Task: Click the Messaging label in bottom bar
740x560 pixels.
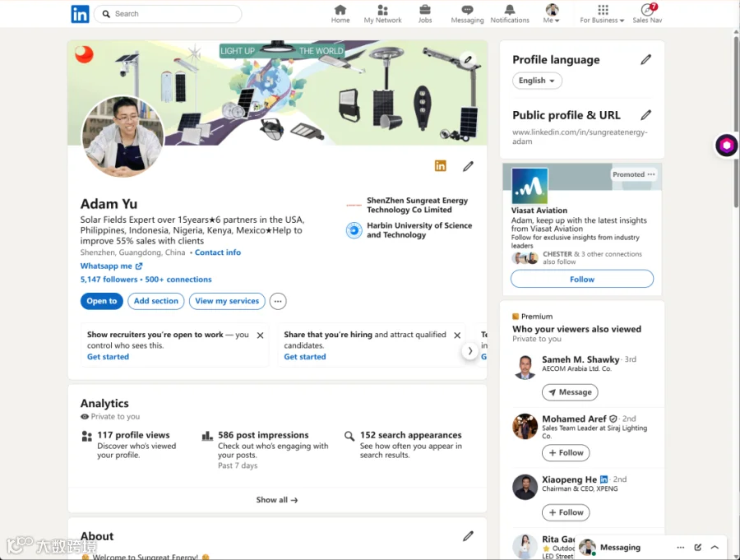Action: [620, 547]
